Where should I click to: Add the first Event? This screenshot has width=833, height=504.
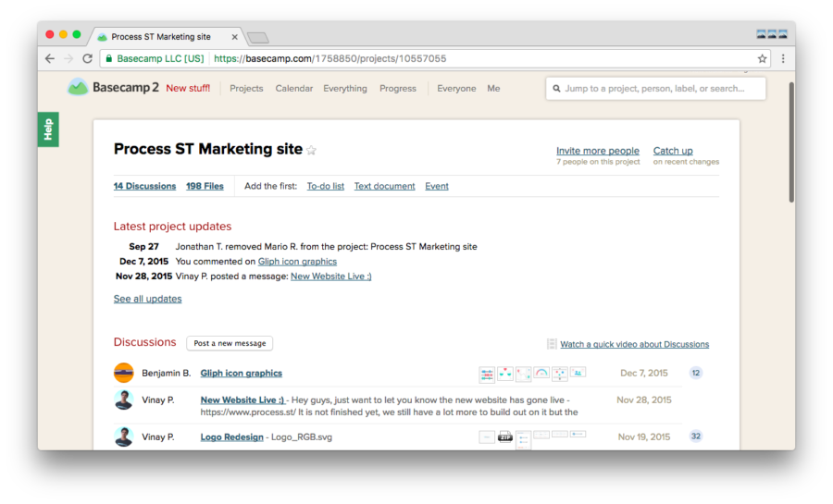(437, 186)
